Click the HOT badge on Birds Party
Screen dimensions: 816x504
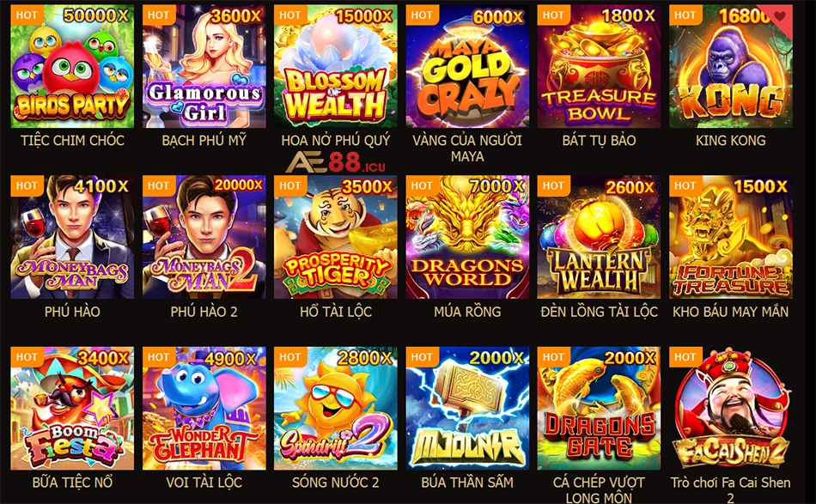tap(27, 15)
